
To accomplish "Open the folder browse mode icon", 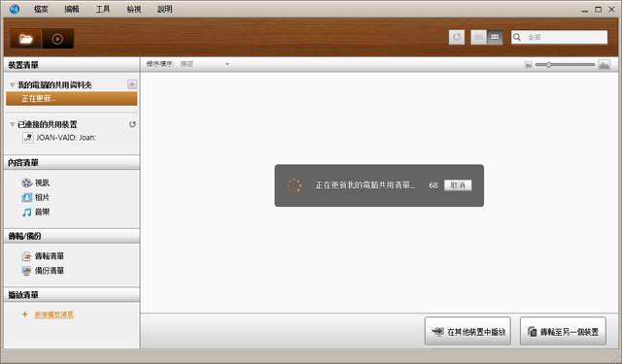I will coord(26,39).
